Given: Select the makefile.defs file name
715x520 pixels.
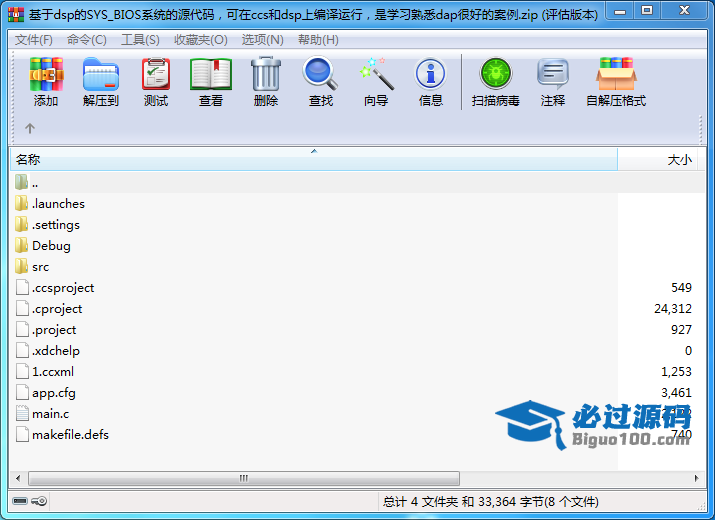Looking at the screenshot, I should coord(70,435).
